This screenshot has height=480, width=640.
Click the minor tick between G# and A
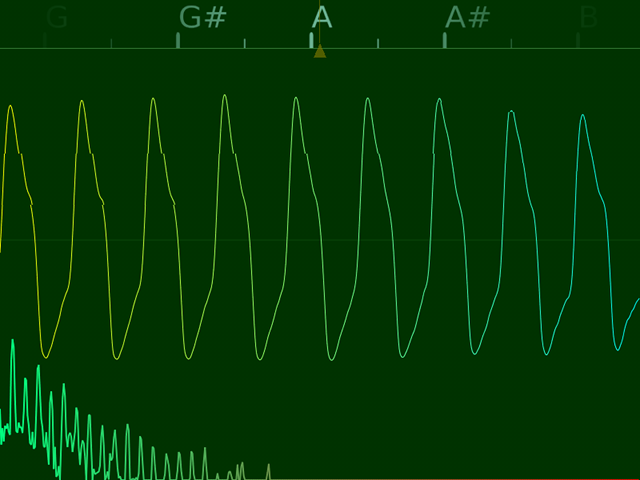(245, 43)
